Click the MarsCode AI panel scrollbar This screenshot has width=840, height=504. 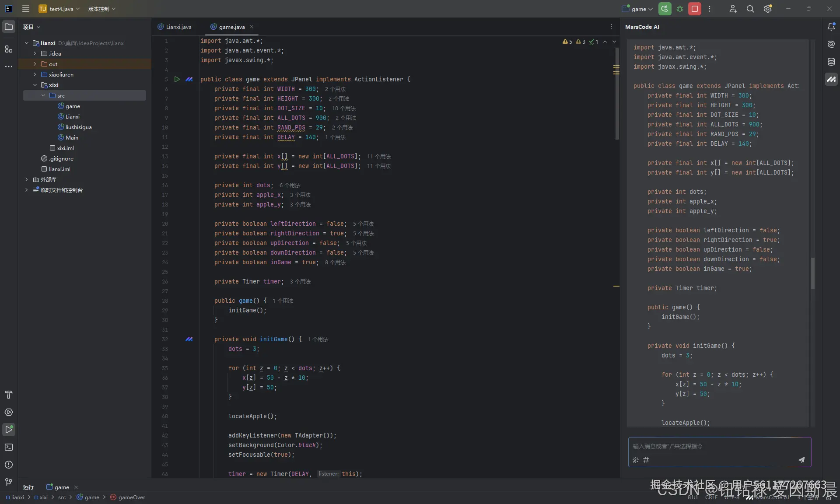(x=813, y=273)
